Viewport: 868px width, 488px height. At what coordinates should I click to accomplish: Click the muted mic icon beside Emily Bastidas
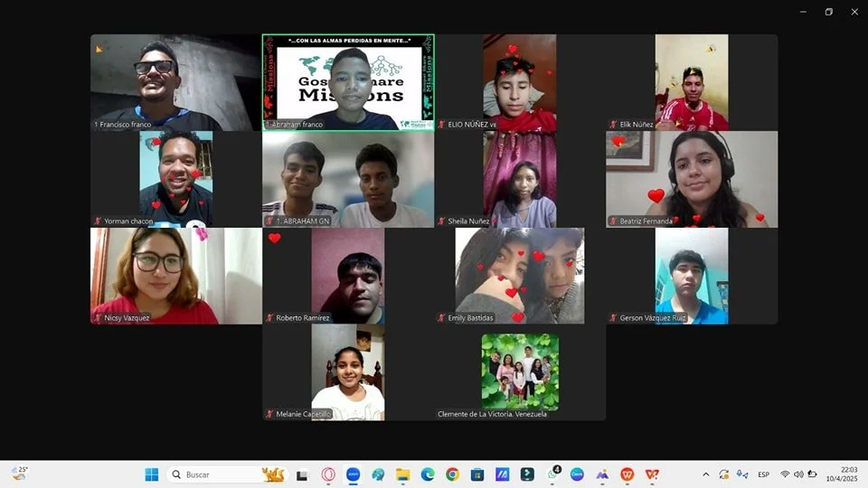click(x=442, y=318)
